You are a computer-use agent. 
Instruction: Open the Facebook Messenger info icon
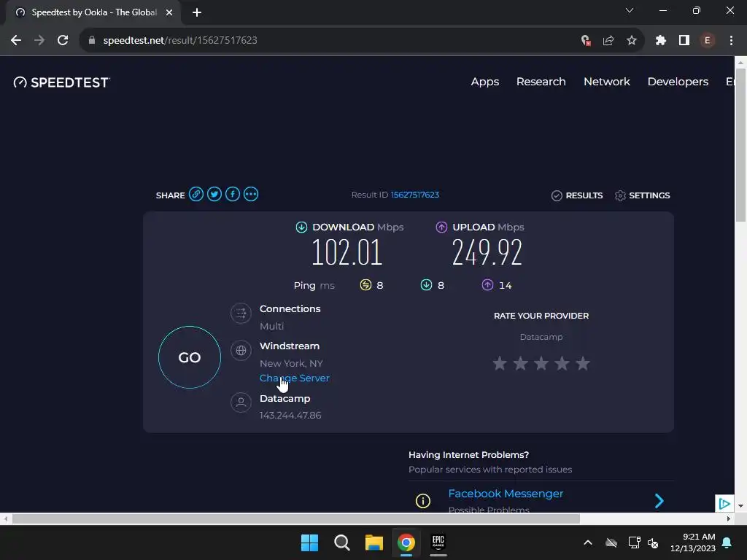tap(423, 501)
